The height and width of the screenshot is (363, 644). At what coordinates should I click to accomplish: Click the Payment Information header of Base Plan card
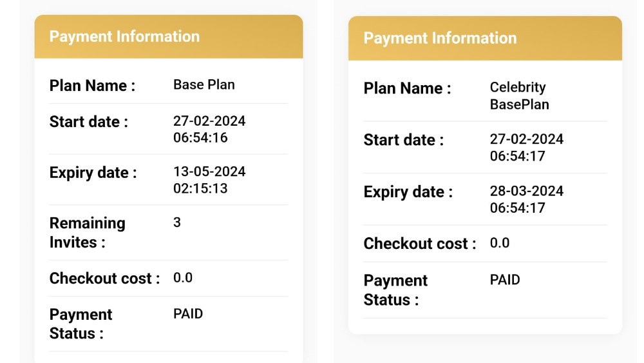(x=124, y=37)
